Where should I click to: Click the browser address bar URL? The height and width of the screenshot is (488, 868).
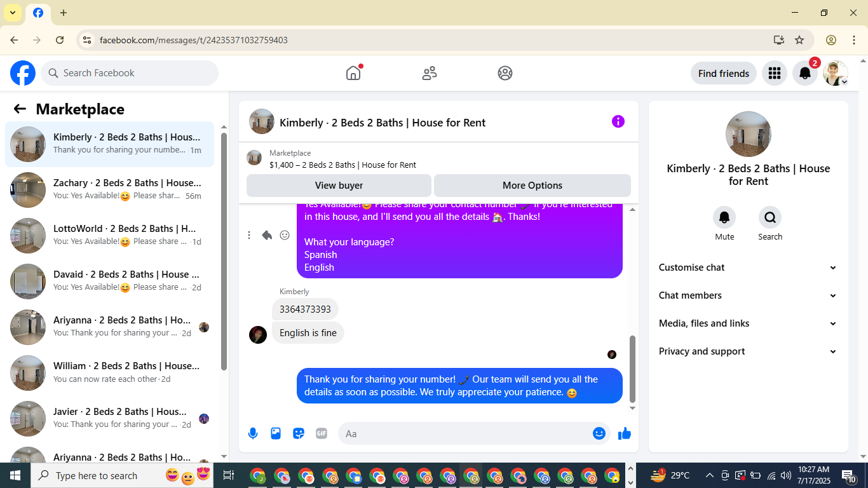[194, 40]
